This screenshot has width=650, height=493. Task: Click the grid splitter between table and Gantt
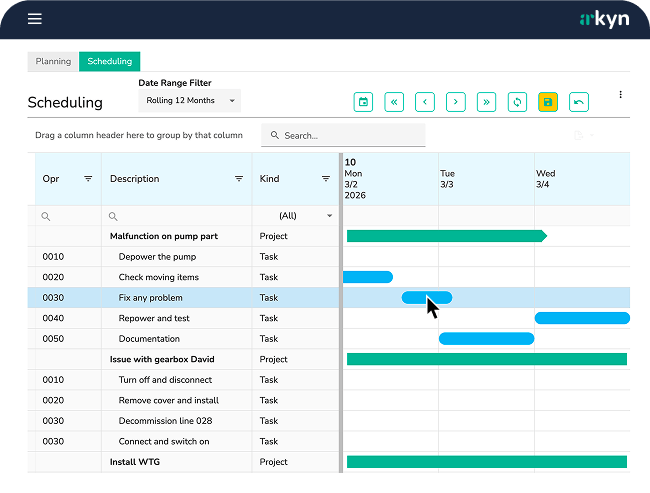341,313
